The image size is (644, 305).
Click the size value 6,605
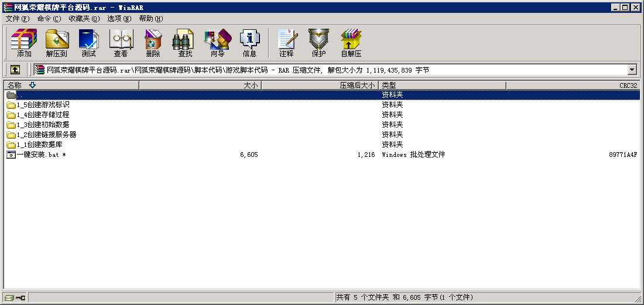click(x=249, y=155)
